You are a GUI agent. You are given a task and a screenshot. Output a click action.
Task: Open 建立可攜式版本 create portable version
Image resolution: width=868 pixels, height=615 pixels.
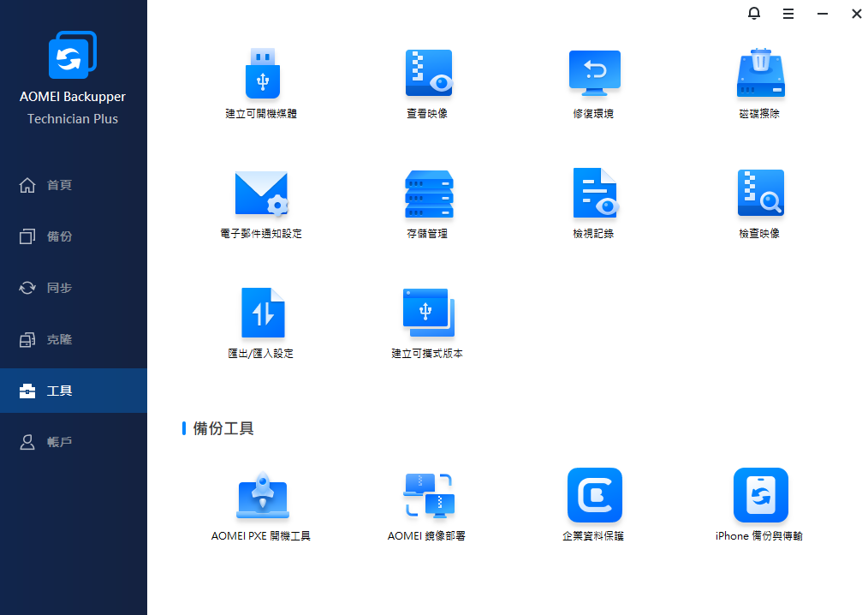(x=427, y=324)
